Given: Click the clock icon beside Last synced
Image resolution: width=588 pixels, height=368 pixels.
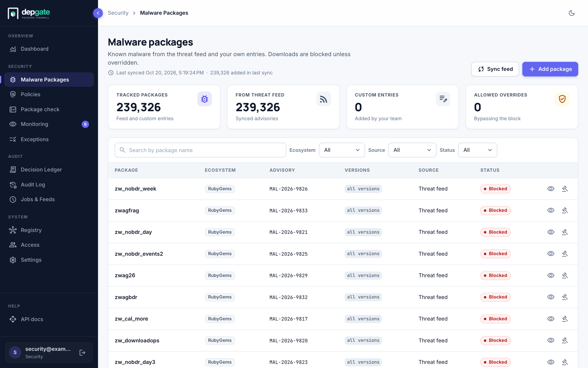Looking at the screenshot, I should [x=111, y=73].
